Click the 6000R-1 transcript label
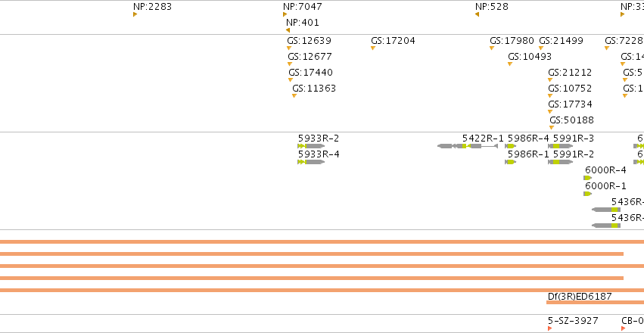This screenshot has width=644, height=333. point(606,186)
